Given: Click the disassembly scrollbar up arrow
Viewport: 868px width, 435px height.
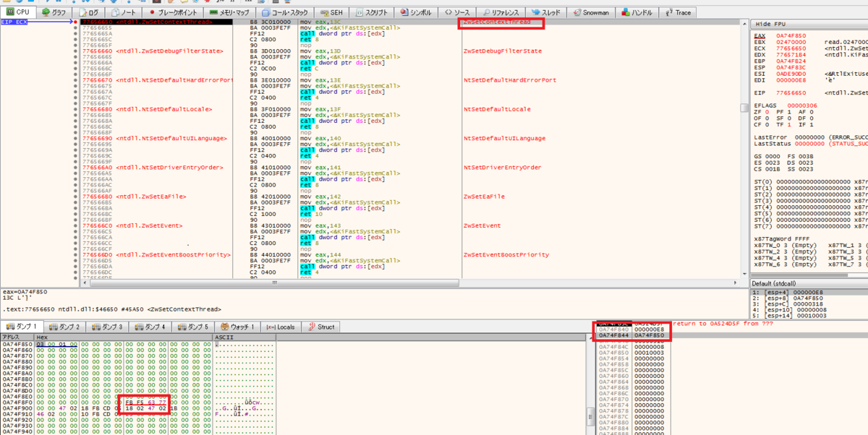Looking at the screenshot, I should 743,22.
